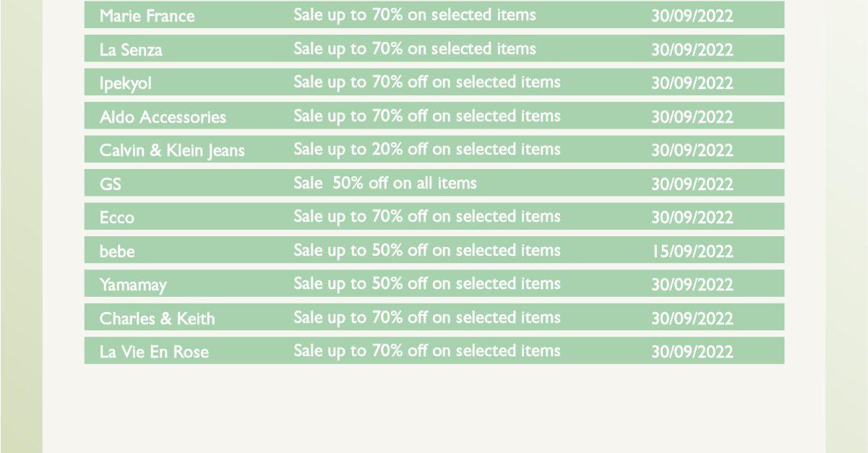Select the bebe brand row
The image size is (868, 453).
coord(434,250)
